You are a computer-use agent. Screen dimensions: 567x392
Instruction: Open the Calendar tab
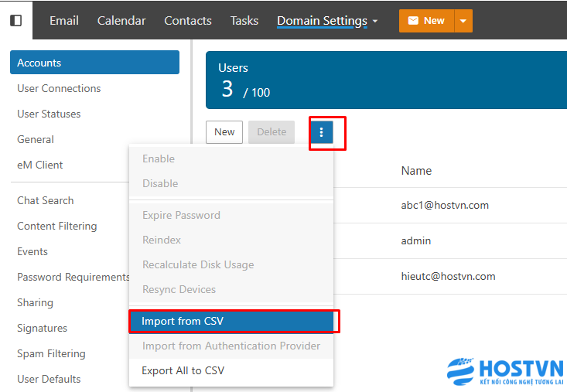click(x=121, y=21)
